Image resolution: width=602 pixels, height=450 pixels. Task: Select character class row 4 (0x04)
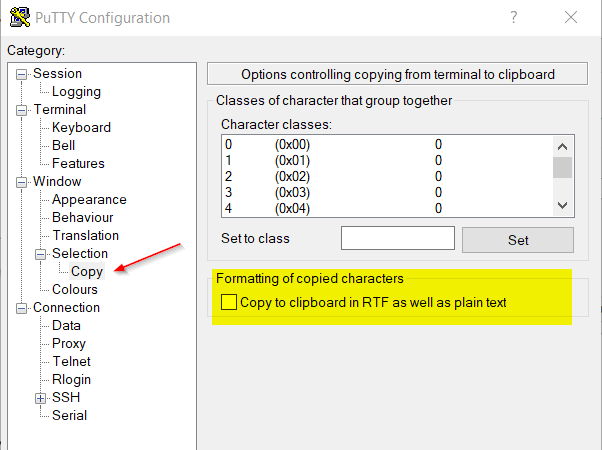(x=387, y=208)
